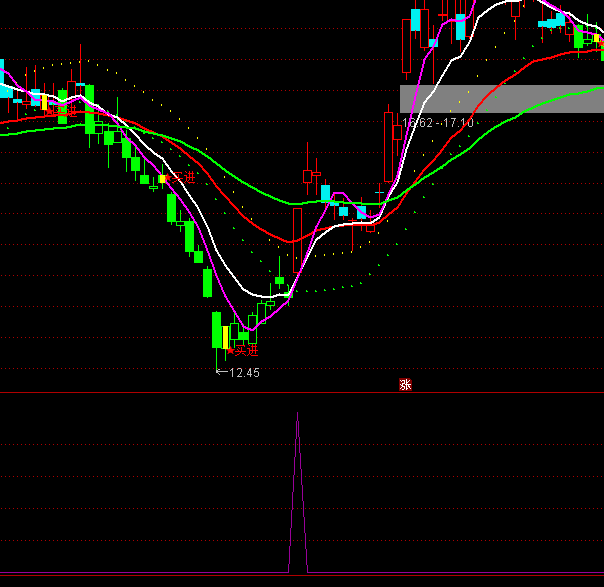Select the yellow candle at the chart bottom
This screenshot has width=604, height=587.
click(x=226, y=335)
